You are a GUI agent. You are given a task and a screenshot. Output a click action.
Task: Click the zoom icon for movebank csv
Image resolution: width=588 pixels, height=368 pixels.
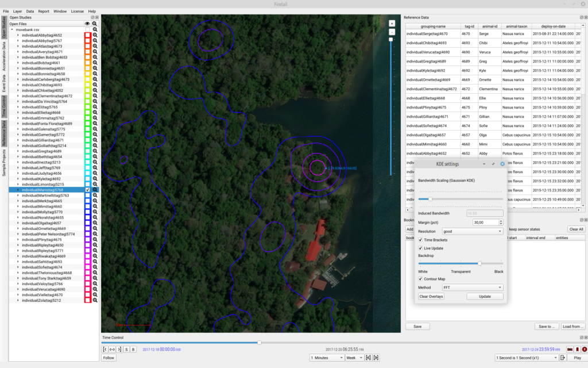[x=95, y=30]
